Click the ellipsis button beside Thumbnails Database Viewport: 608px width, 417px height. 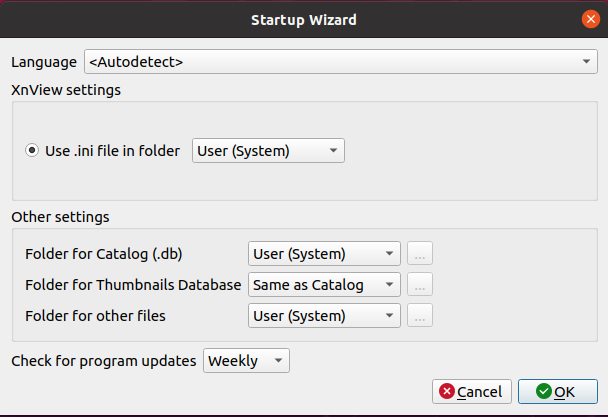pyautogui.click(x=420, y=285)
